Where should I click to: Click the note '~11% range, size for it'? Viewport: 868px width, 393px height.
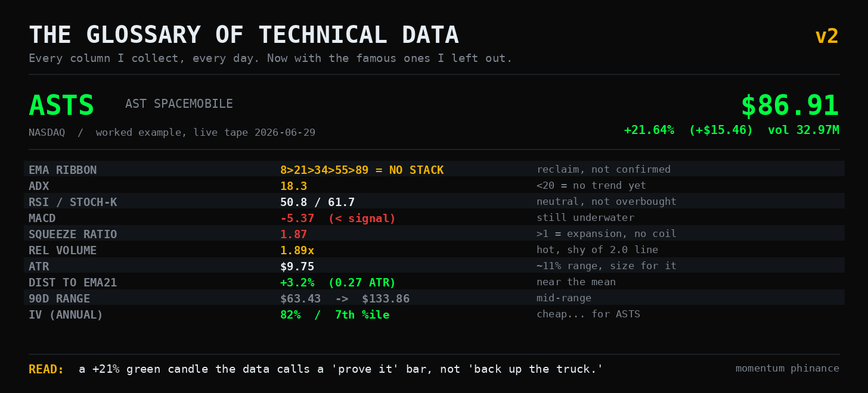(606, 266)
